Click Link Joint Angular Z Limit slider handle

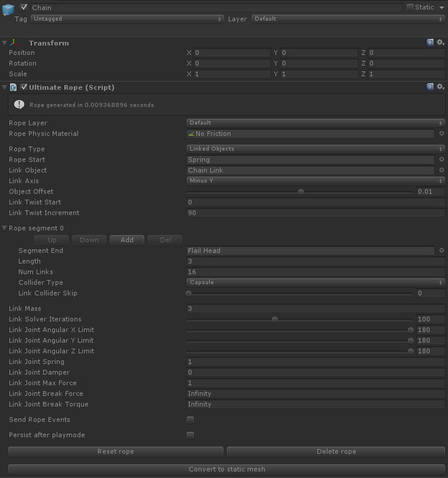pyautogui.click(x=411, y=351)
